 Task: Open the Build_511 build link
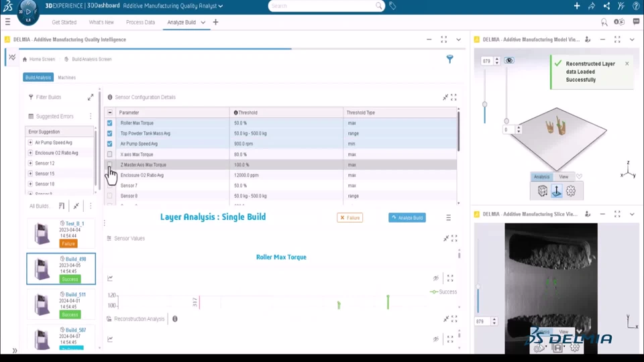click(x=76, y=294)
